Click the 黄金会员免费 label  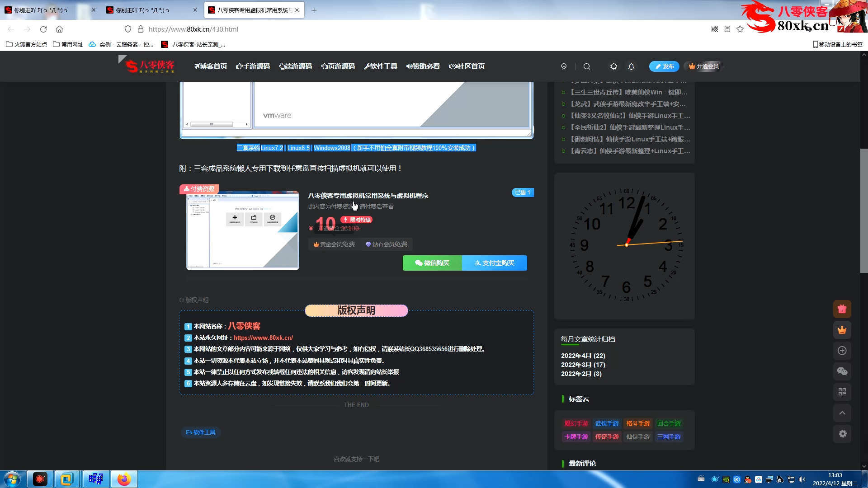(334, 244)
